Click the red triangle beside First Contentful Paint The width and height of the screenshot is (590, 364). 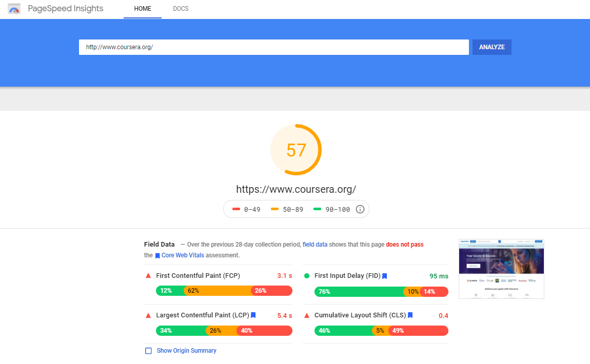[x=148, y=276]
